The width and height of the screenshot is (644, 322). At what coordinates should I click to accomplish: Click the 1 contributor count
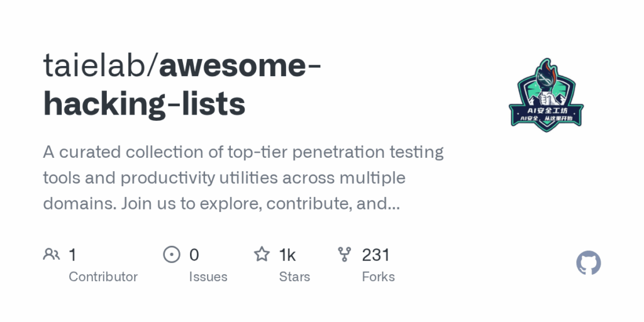tap(73, 255)
